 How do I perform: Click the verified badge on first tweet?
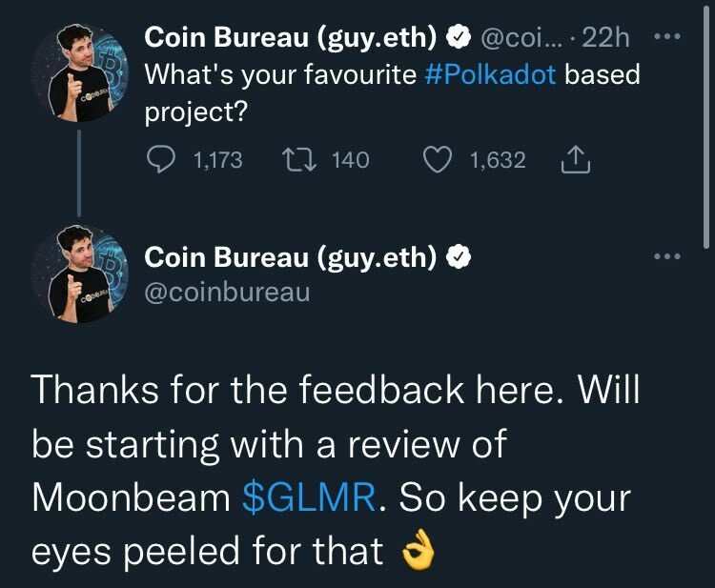click(459, 37)
